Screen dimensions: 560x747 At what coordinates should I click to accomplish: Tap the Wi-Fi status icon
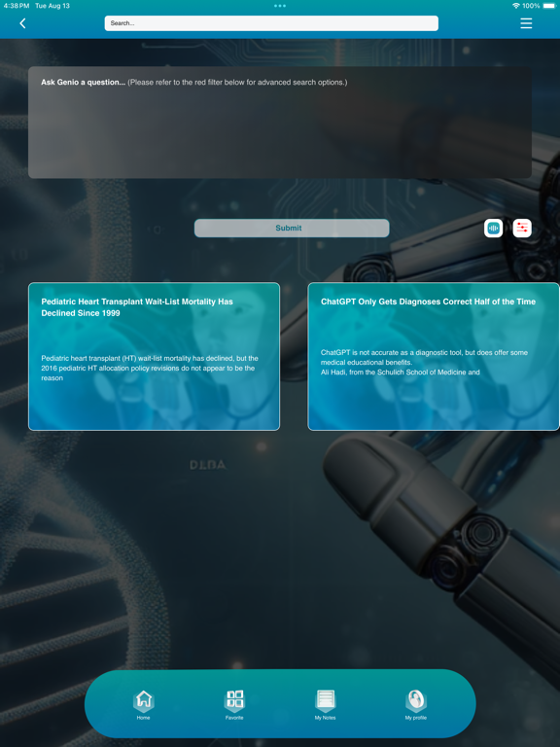tap(515, 6)
